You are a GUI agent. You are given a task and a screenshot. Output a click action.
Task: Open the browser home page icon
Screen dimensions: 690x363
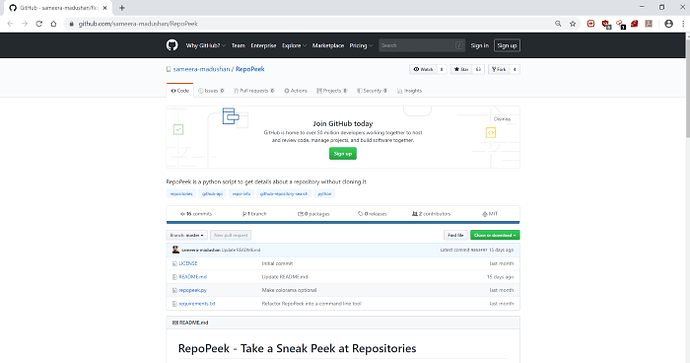(53, 24)
